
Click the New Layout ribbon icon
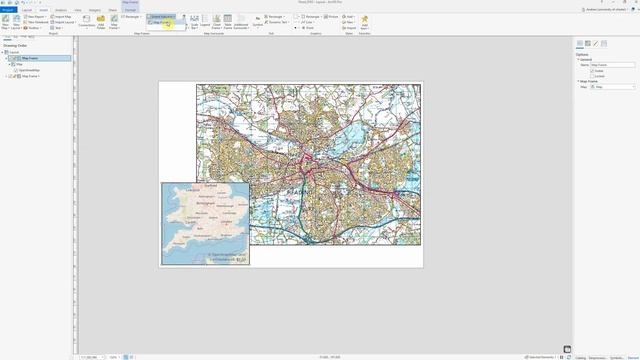[16, 22]
